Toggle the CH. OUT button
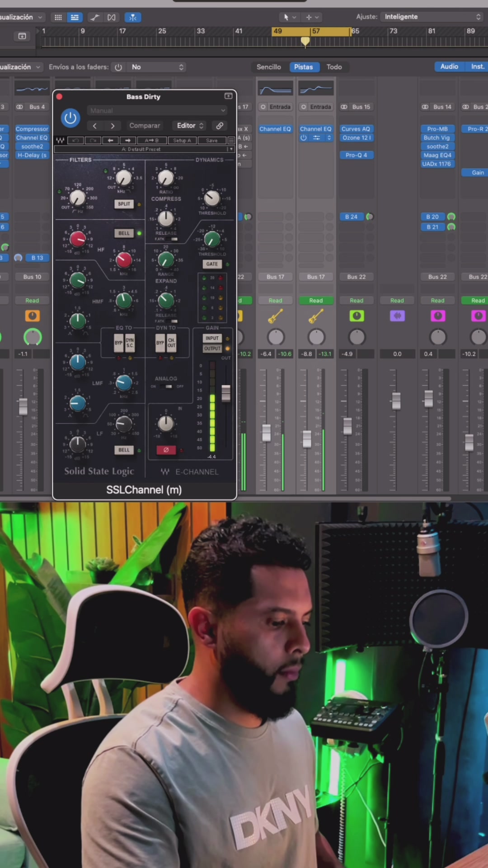The height and width of the screenshot is (868, 488). click(x=171, y=343)
